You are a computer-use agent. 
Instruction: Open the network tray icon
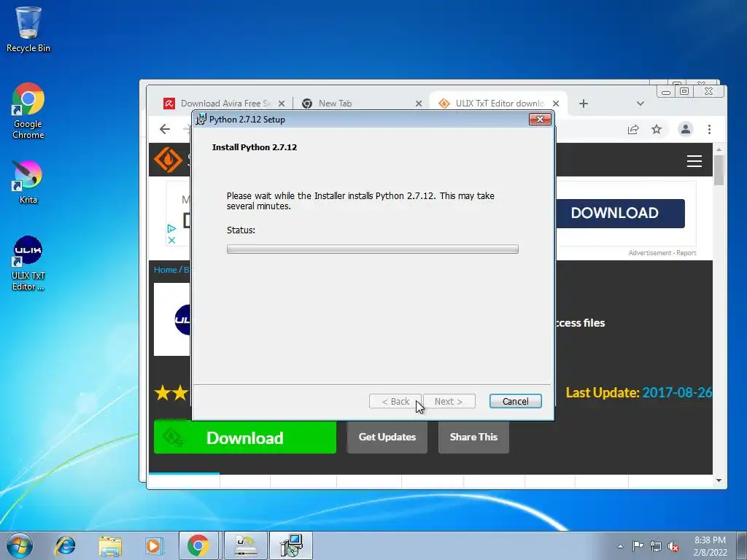[x=656, y=546]
